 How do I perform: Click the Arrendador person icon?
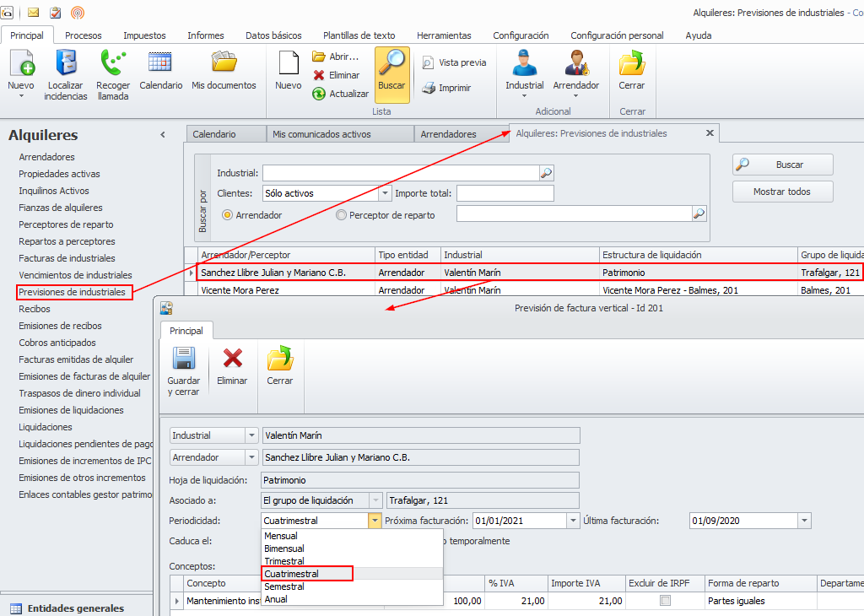coord(576,62)
